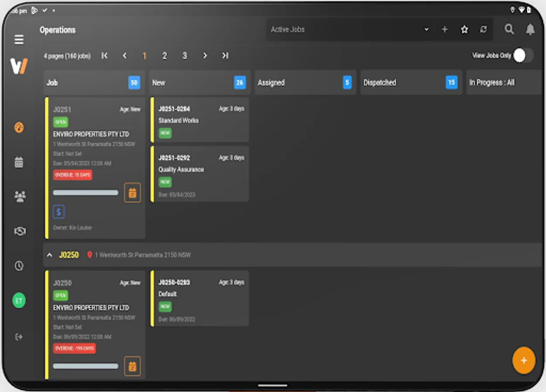Select page 3
Viewport: 546px width, 392px height.
click(184, 56)
